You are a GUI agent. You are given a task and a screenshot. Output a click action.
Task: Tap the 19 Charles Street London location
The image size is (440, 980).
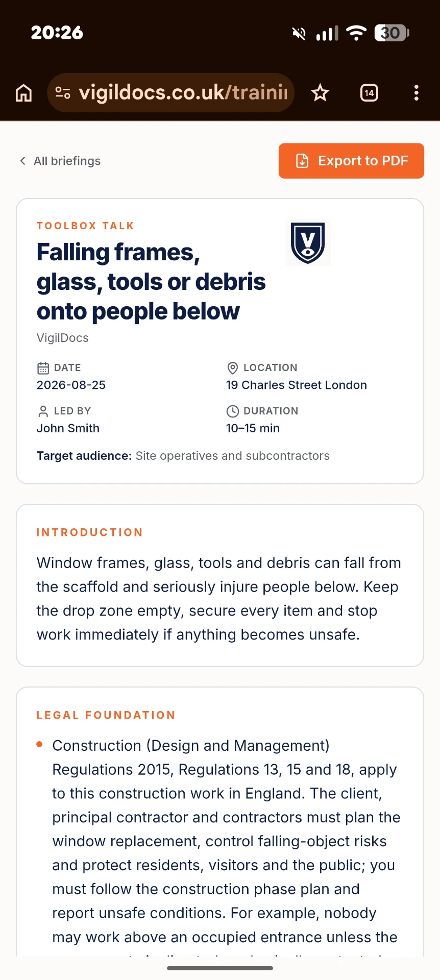coord(297,385)
